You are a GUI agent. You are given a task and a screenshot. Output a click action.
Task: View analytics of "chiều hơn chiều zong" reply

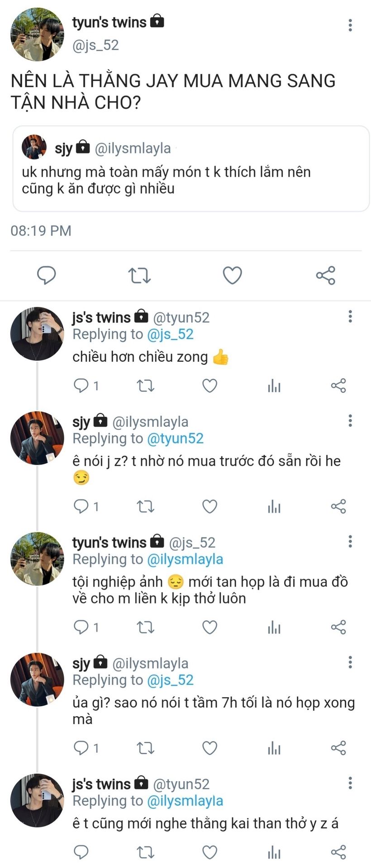pos(274,386)
